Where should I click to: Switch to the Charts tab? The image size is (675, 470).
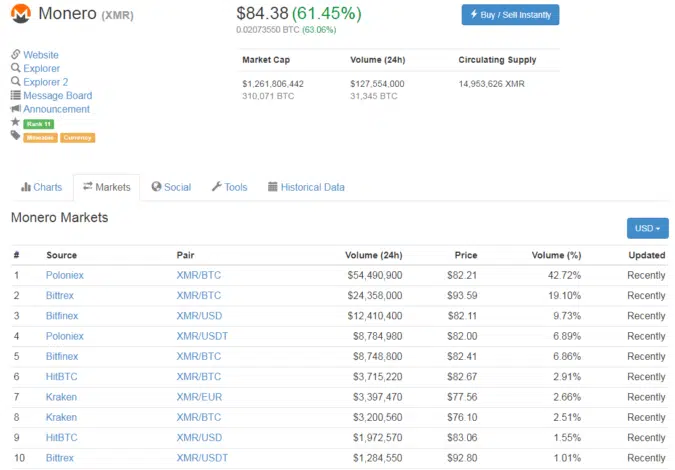[42, 187]
